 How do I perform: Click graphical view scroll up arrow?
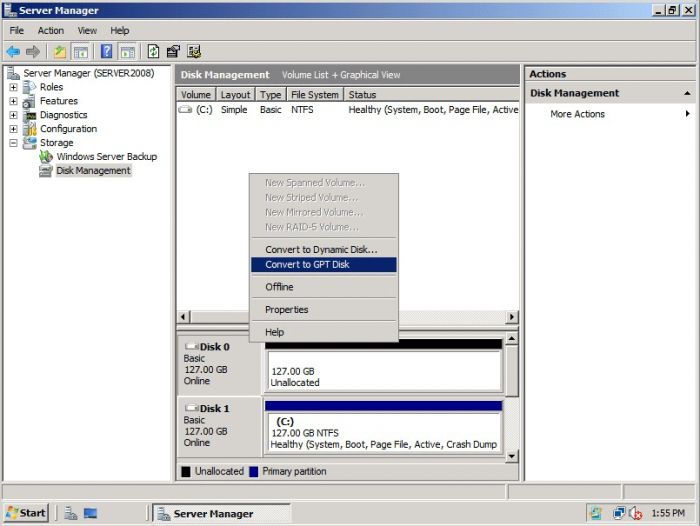coord(512,338)
